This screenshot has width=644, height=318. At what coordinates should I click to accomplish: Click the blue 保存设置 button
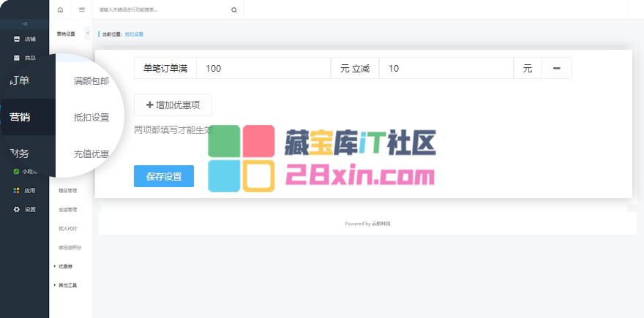pos(164,176)
